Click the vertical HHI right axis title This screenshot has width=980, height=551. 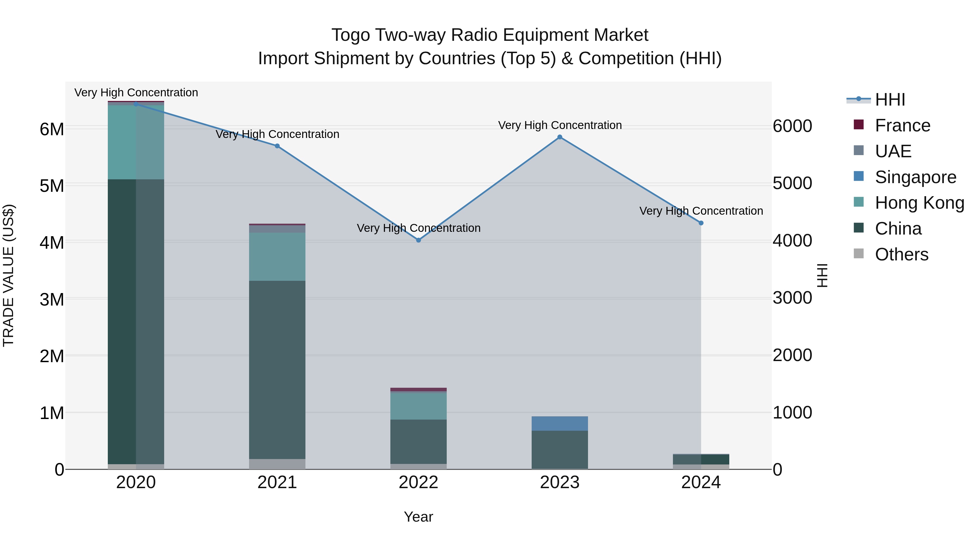tap(822, 275)
